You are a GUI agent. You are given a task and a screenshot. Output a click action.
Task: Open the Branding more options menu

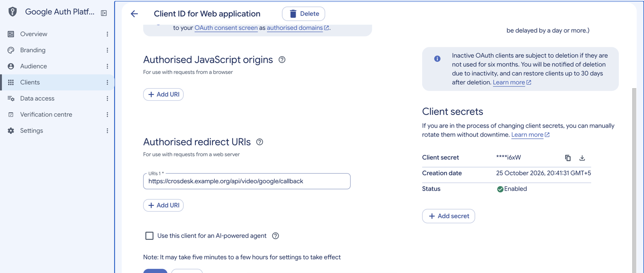(107, 50)
